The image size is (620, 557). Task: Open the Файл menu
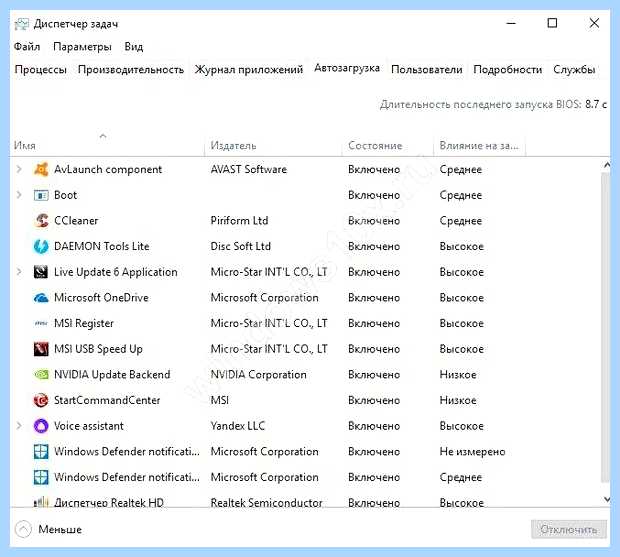[27, 47]
